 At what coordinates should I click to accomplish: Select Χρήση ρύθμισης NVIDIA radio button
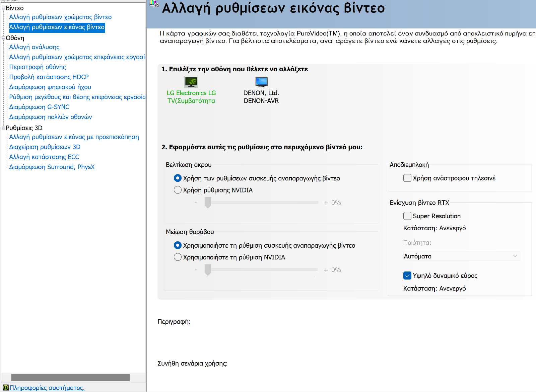[x=178, y=190]
